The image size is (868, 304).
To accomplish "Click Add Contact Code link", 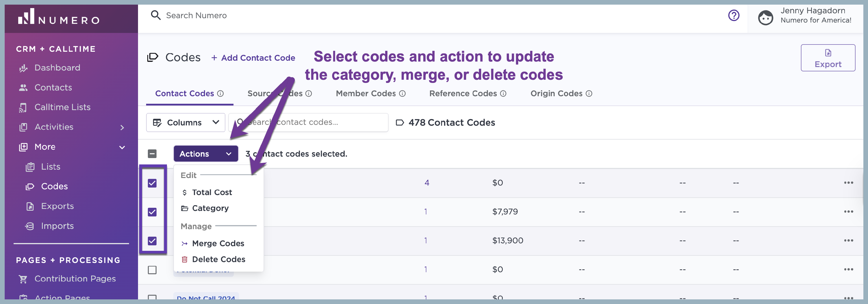I will pyautogui.click(x=253, y=58).
